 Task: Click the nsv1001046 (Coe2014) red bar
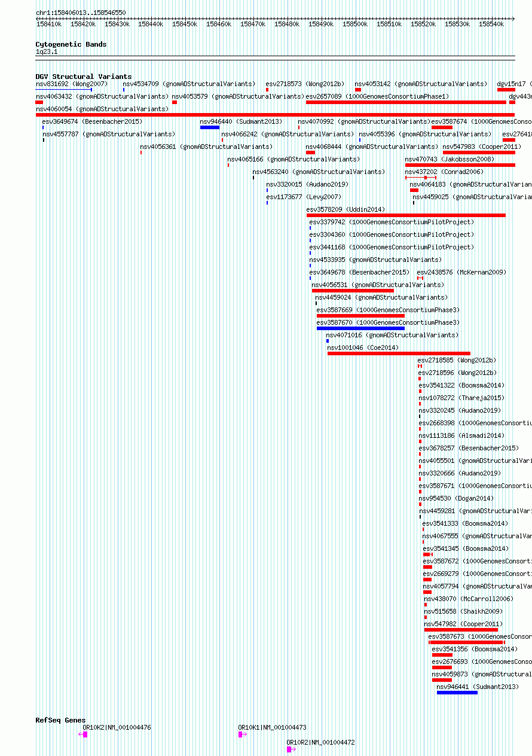coord(399,353)
